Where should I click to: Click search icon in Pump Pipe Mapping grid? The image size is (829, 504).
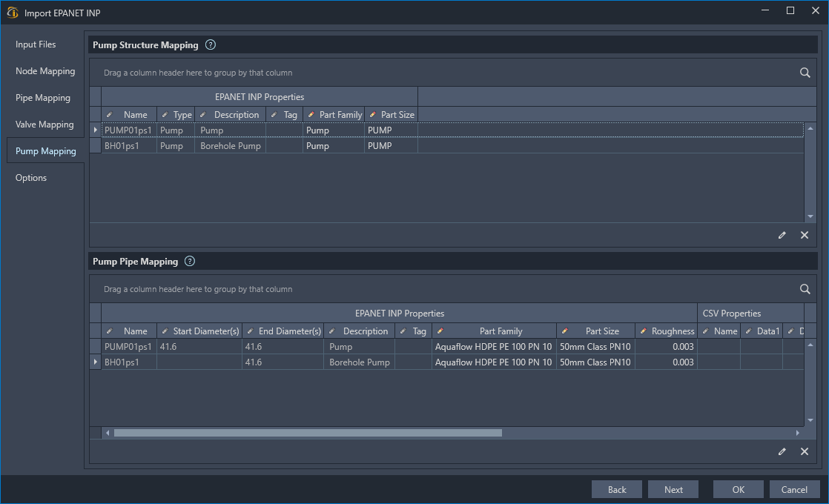click(x=805, y=289)
